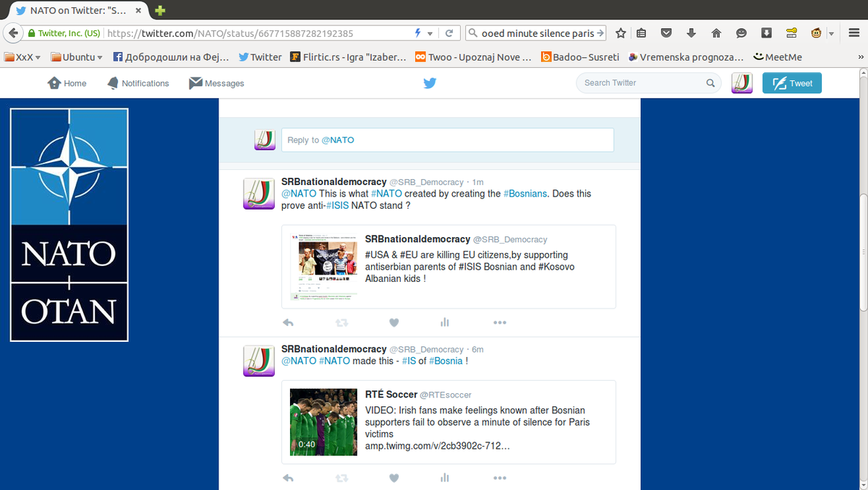Open the Flirtic.rs bookmark
This screenshot has height=490, width=868.
[x=349, y=57]
